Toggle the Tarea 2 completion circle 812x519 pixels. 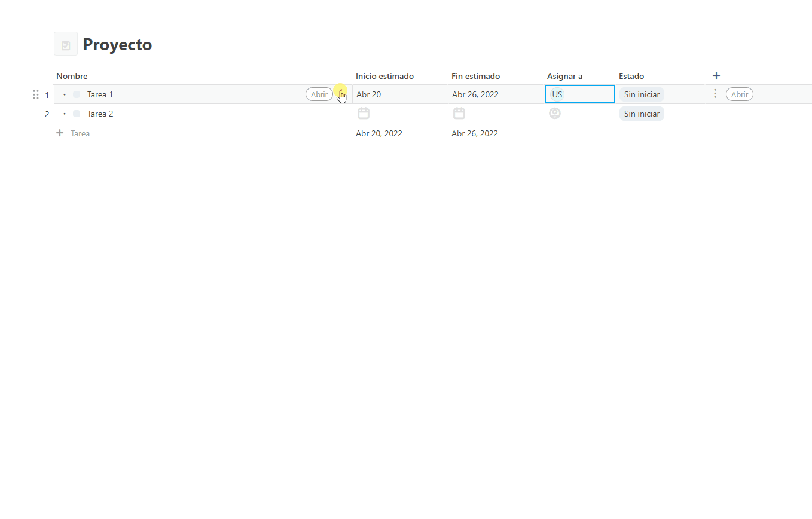click(77, 114)
